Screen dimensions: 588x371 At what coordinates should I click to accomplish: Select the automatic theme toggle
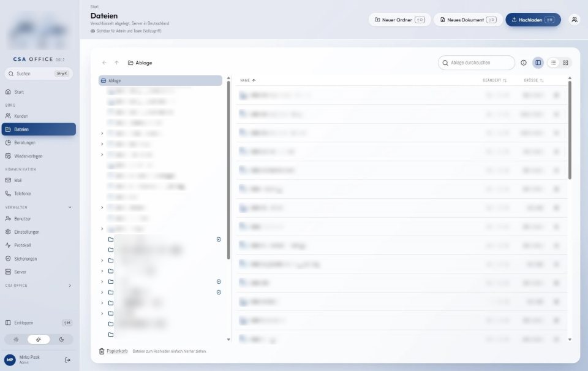coord(39,340)
